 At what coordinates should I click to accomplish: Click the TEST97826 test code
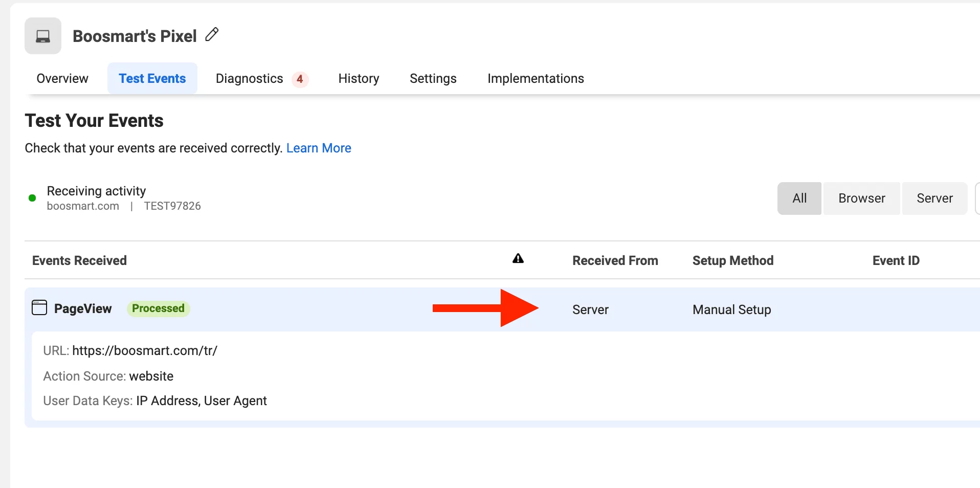172,206
